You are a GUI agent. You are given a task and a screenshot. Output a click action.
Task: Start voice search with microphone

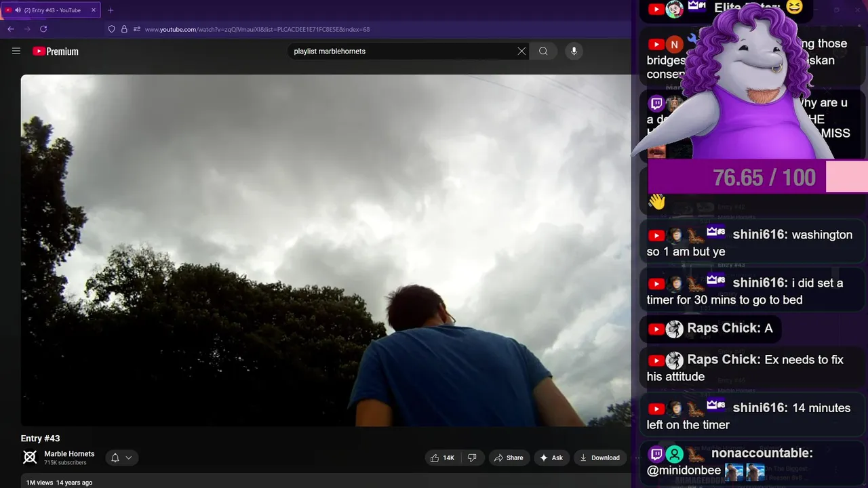[x=574, y=51]
